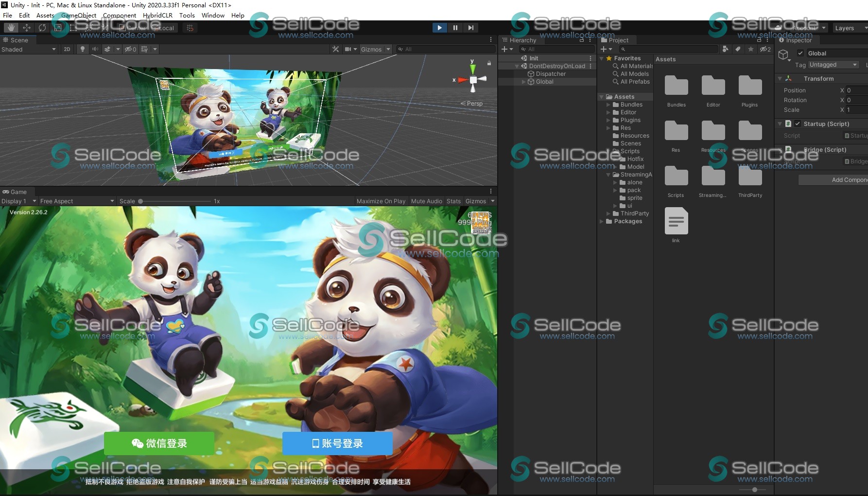Uncheck the Global object active checkbox
The height and width of the screenshot is (496, 868).
[800, 53]
